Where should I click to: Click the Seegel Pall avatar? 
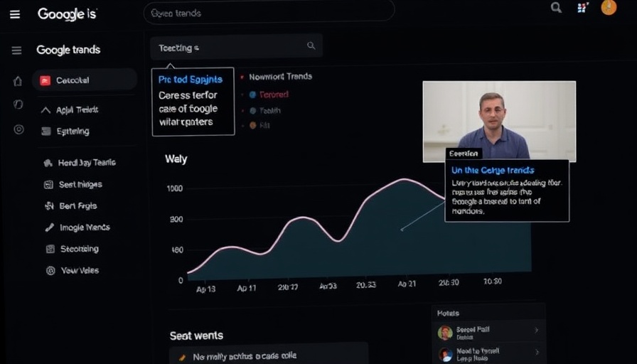pyautogui.click(x=445, y=333)
